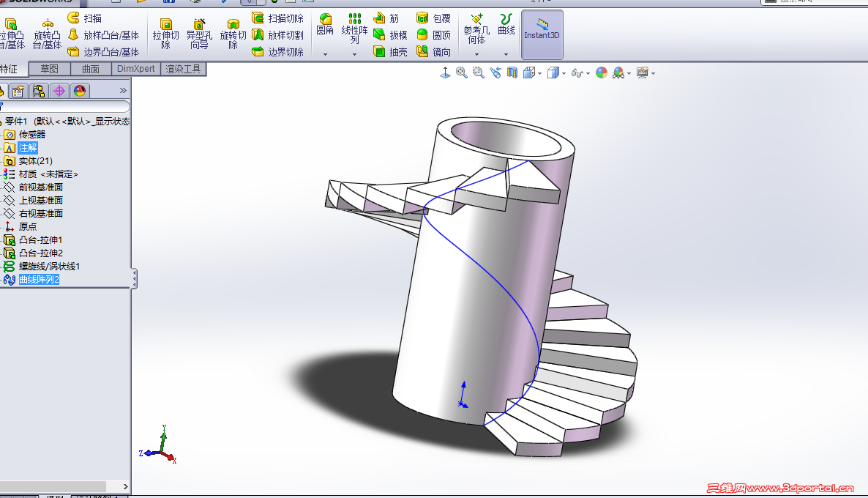
Task: Select the 边界切除 boundary cut tool
Action: point(278,51)
